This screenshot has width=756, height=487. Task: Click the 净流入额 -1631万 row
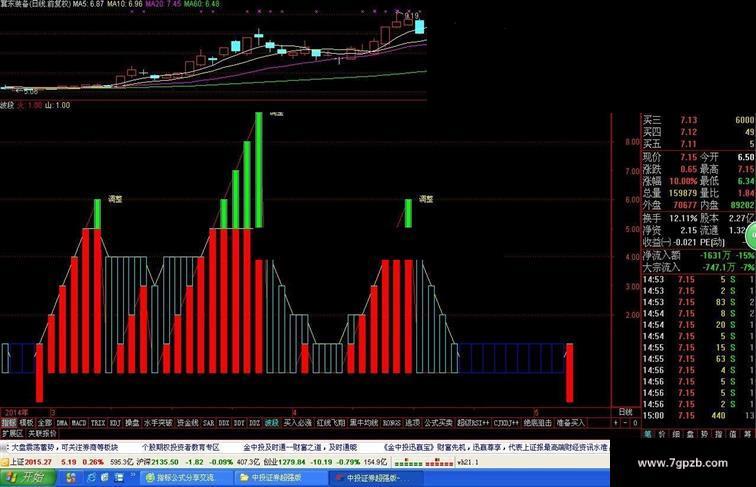pos(699,256)
